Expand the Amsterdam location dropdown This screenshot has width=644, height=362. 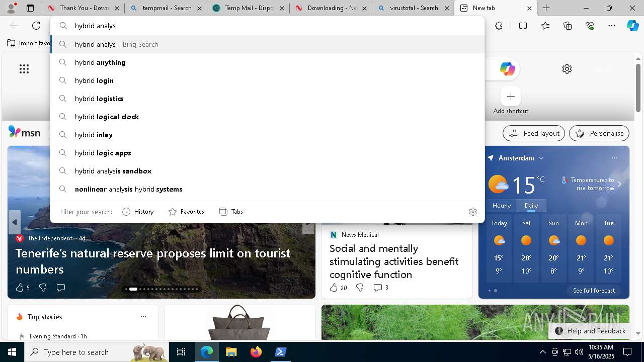541,158
